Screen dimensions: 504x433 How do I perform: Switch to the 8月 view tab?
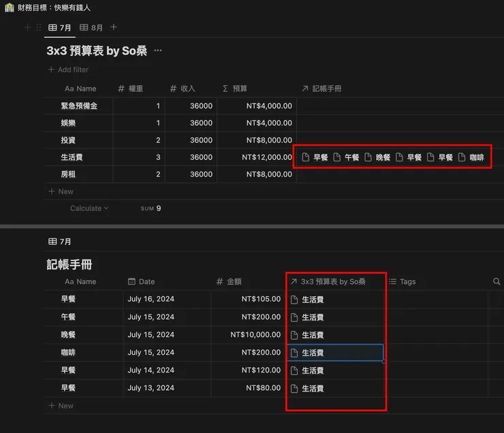tap(91, 28)
